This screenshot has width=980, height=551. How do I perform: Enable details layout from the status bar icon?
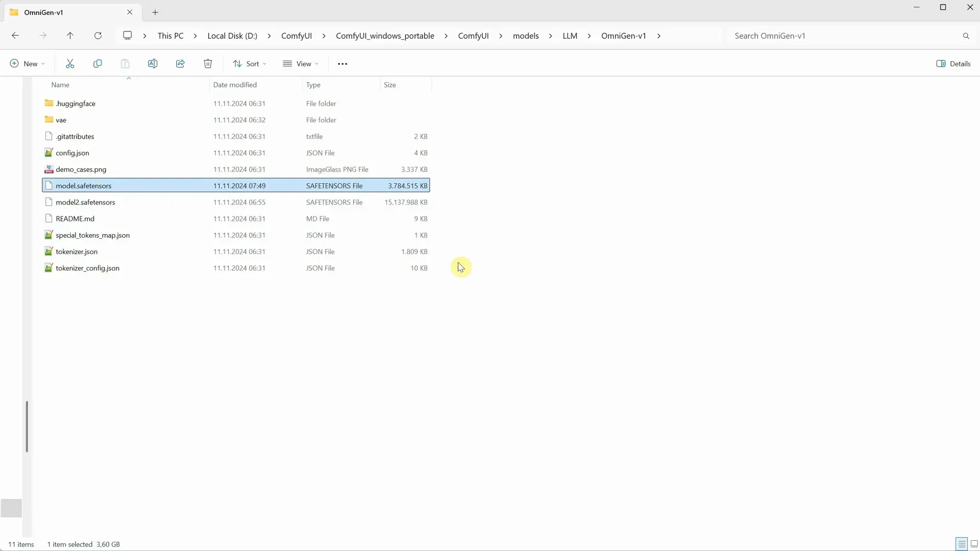pos(961,544)
